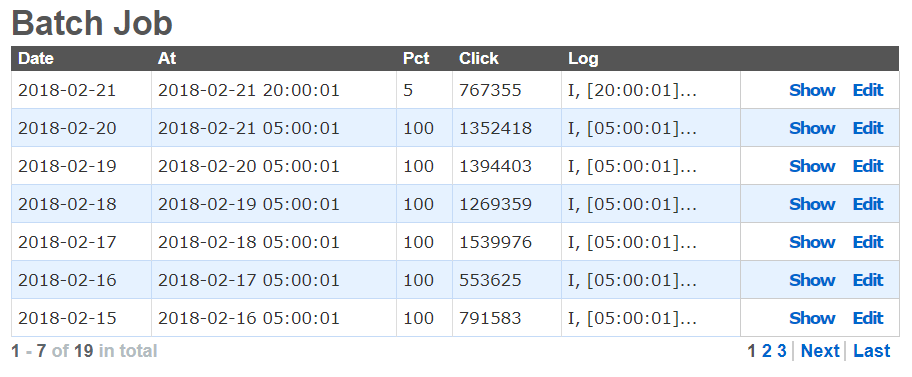Open Show link for 2018-02-21 row

(812, 90)
